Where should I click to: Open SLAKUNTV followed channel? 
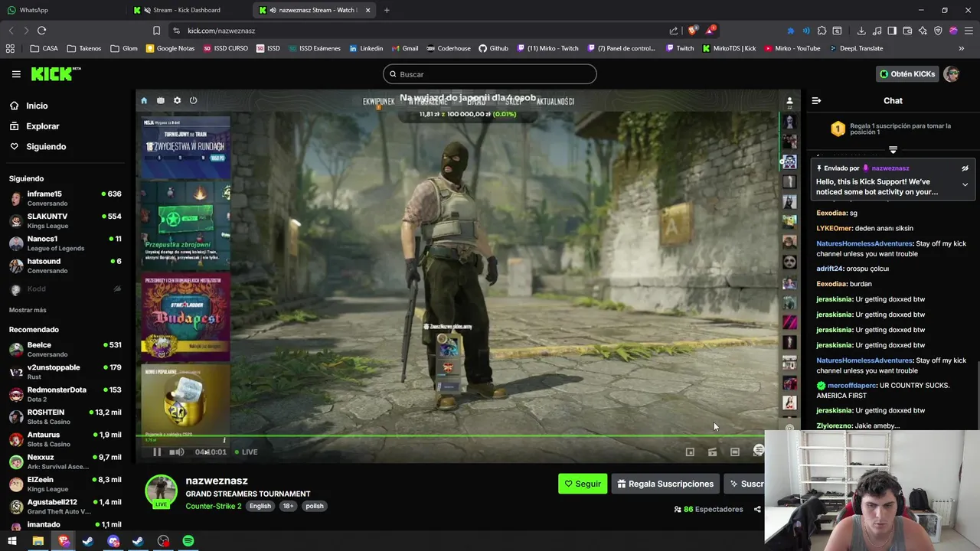point(65,220)
